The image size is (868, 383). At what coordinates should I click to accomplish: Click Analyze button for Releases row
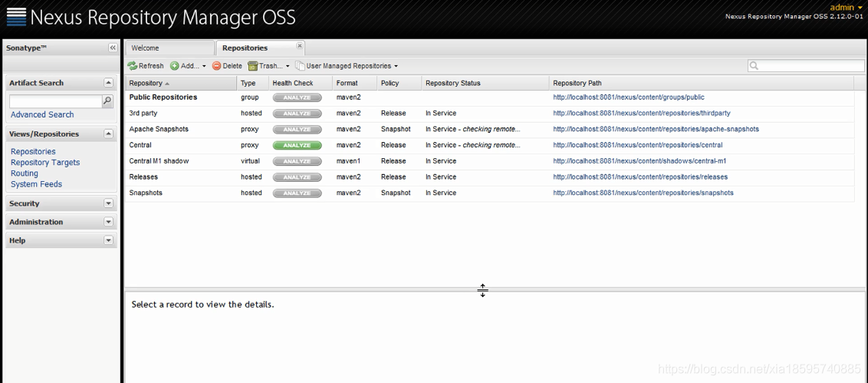[x=298, y=177]
